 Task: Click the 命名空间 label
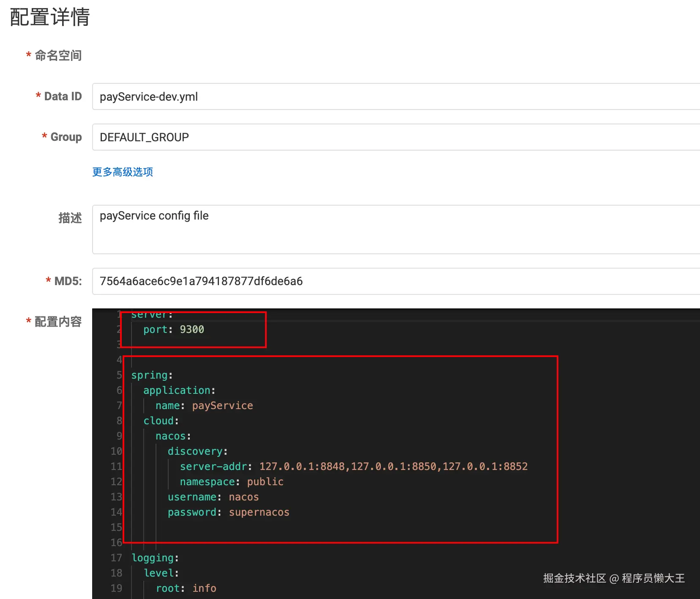[58, 55]
